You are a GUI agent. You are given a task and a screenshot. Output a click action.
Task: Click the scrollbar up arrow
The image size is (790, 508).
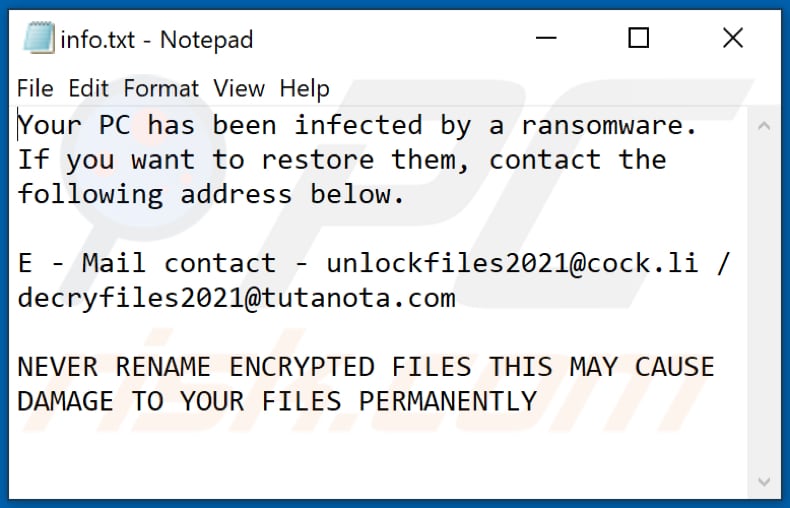tap(764, 127)
